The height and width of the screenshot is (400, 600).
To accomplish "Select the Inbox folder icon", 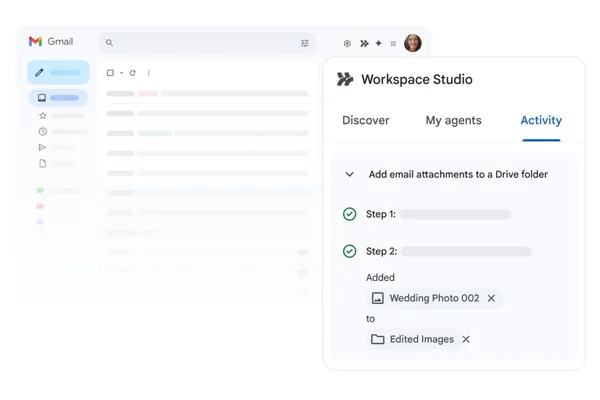I will [x=42, y=98].
